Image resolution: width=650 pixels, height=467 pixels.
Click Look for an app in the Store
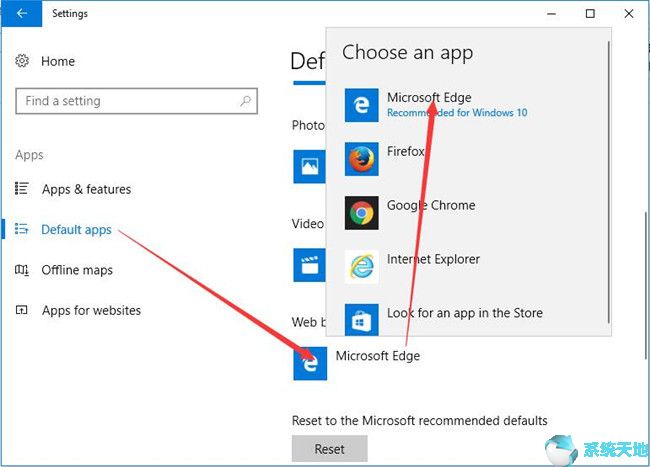[465, 313]
